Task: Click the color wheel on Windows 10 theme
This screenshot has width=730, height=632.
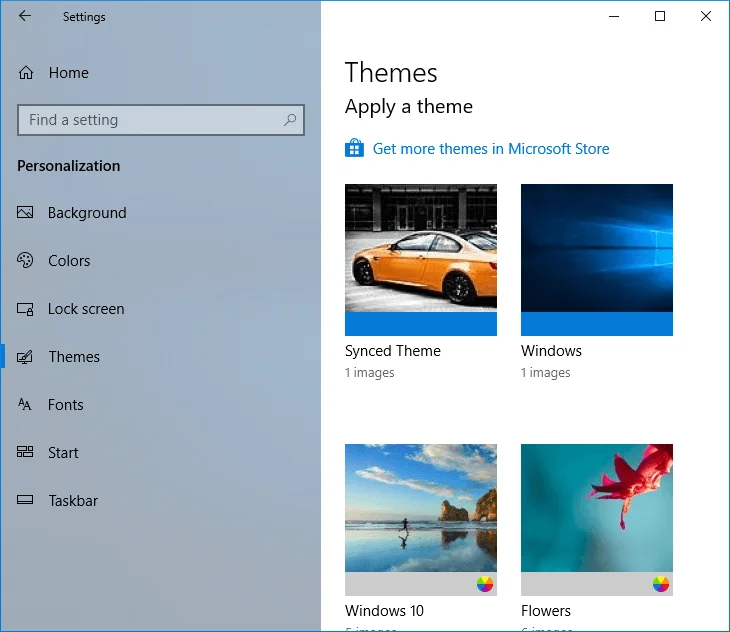Action: pos(485,584)
